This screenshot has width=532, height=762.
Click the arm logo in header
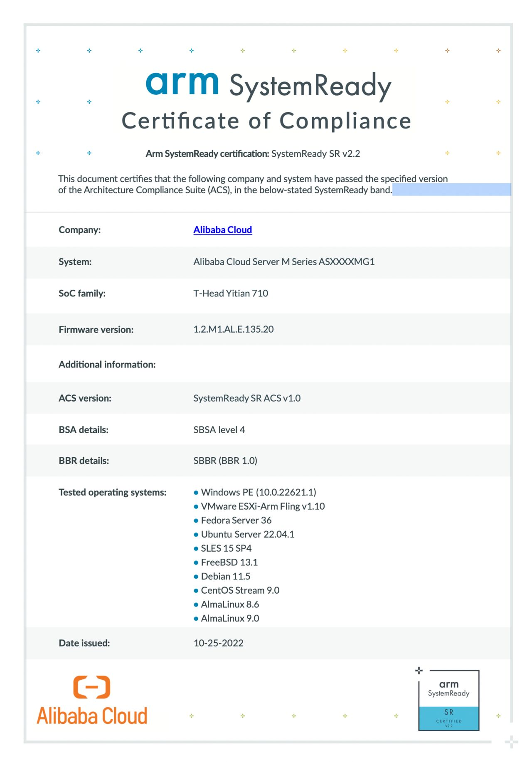click(x=182, y=83)
